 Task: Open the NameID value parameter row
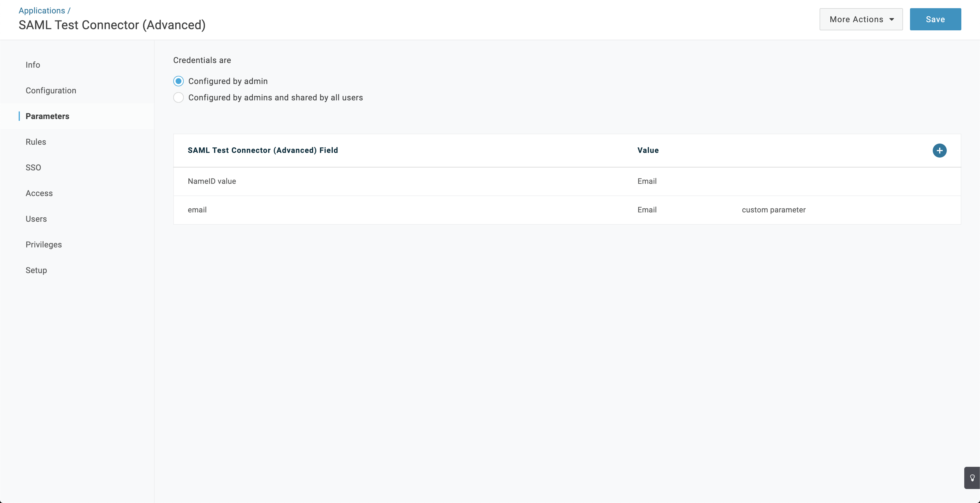pos(567,181)
